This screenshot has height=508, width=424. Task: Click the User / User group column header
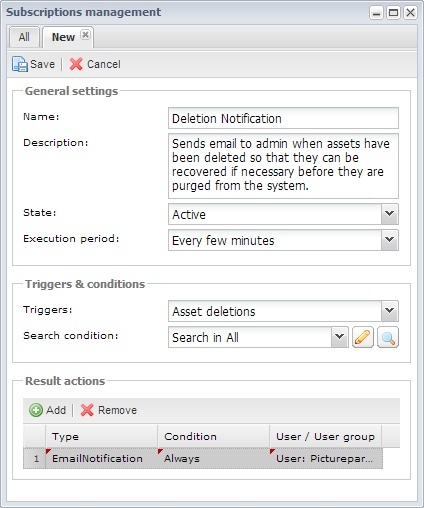pos(325,436)
